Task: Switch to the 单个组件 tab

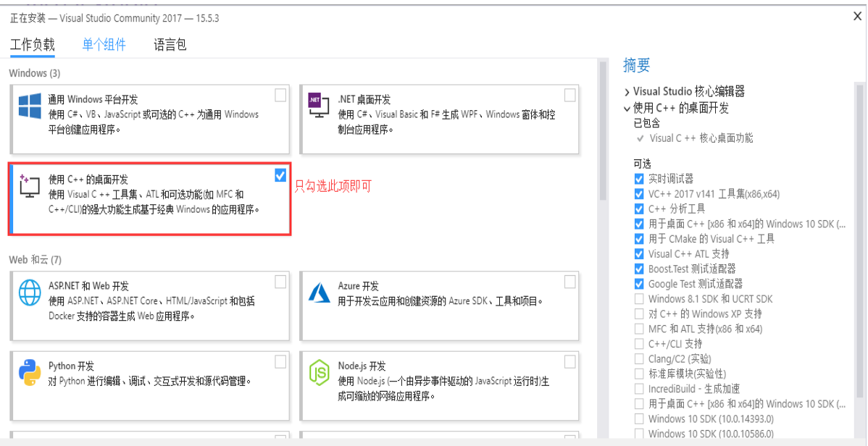Action: (x=104, y=44)
